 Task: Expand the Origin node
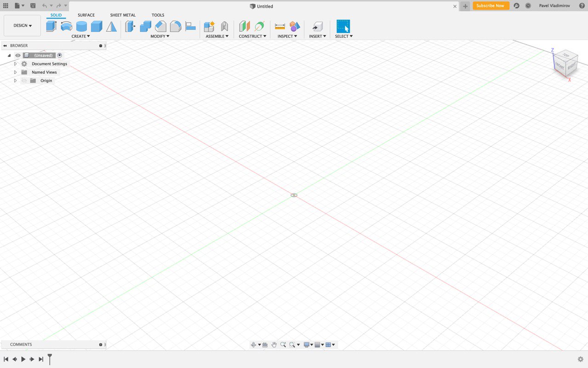click(15, 80)
